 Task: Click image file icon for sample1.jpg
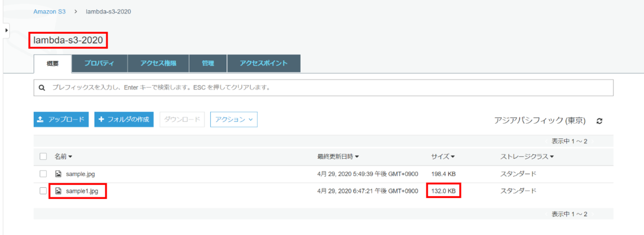click(58, 191)
